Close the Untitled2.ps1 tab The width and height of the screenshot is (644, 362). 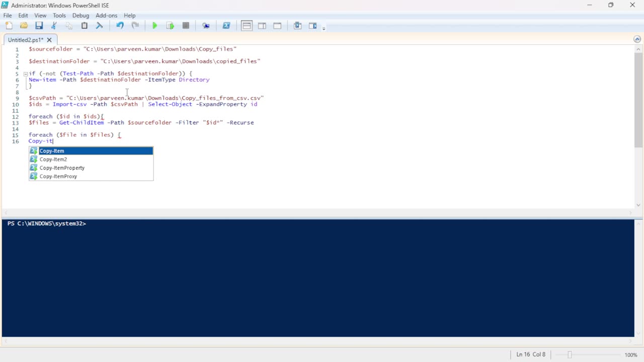point(49,40)
